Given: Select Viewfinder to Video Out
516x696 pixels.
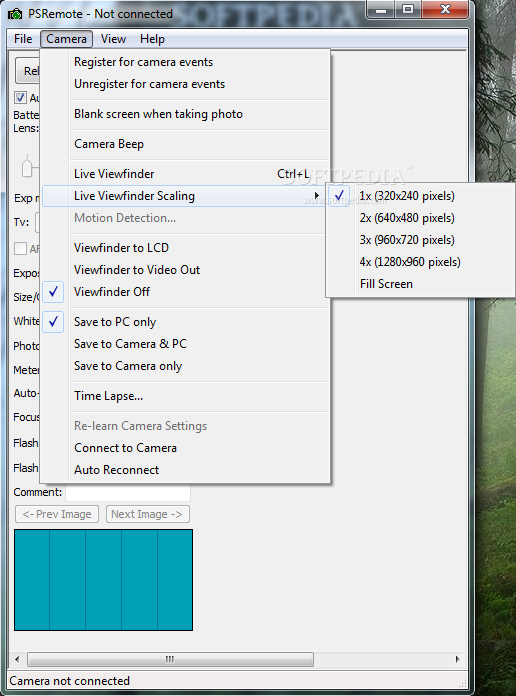Looking at the screenshot, I should pos(186,270).
